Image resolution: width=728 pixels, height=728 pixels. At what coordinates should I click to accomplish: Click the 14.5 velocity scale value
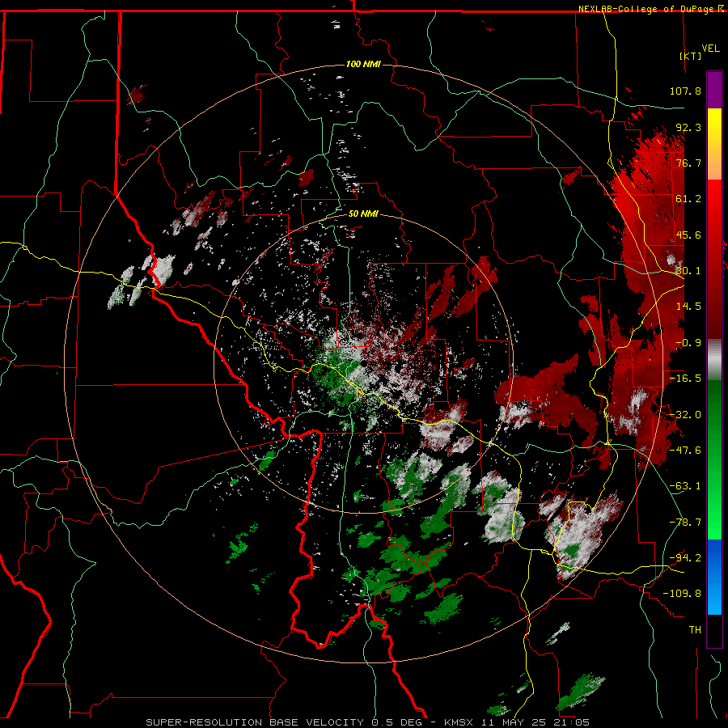[x=688, y=307]
